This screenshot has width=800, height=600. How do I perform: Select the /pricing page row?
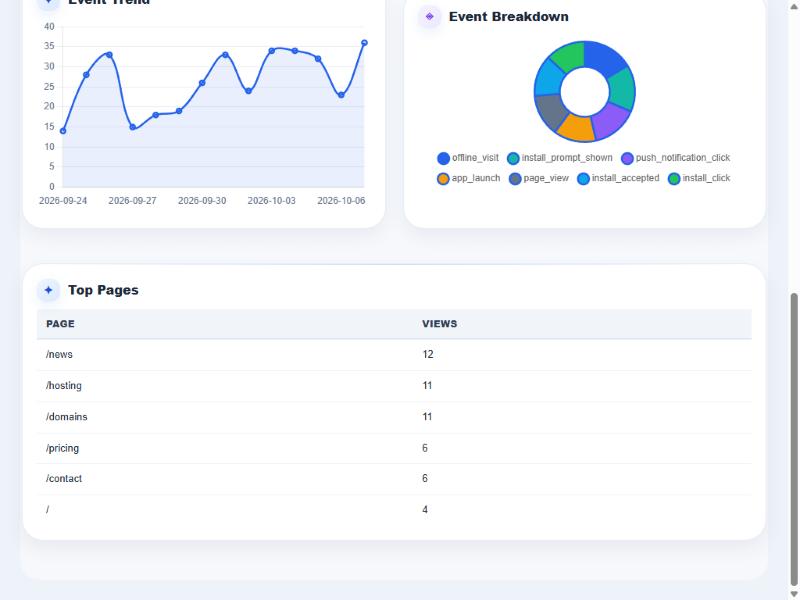pyautogui.click(x=394, y=448)
